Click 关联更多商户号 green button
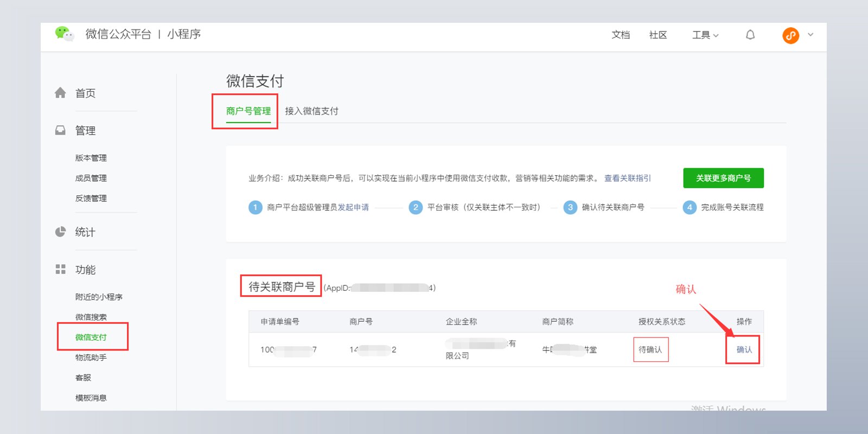 pos(723,178)
